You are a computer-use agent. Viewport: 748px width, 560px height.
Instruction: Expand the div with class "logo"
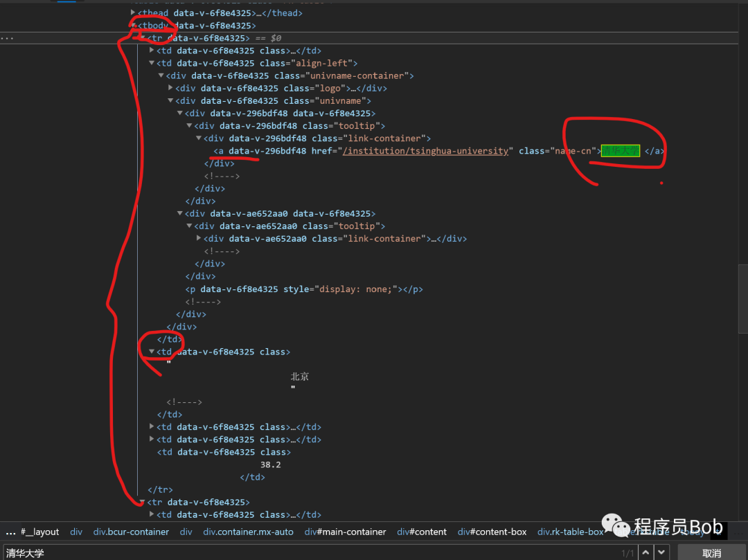(x=171, y=88)
